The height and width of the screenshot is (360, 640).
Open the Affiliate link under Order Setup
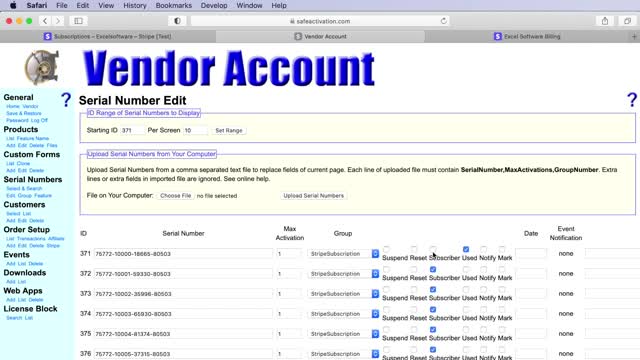point(56,238)
